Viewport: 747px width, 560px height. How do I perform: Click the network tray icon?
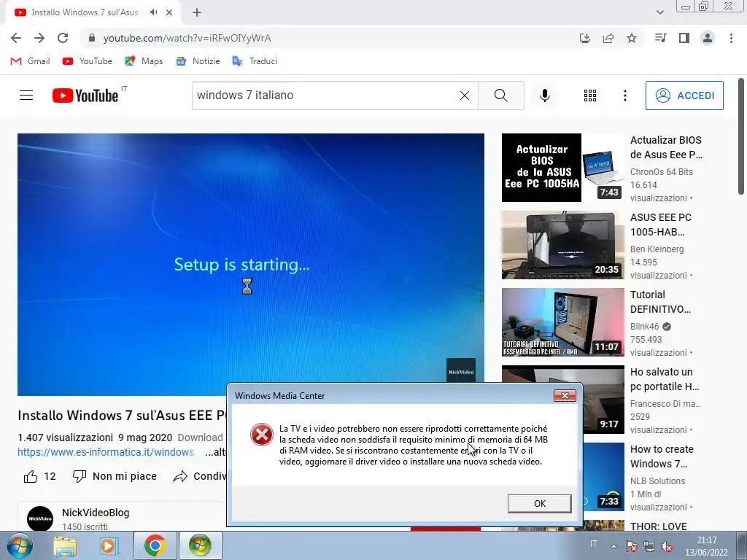point(649,546)
